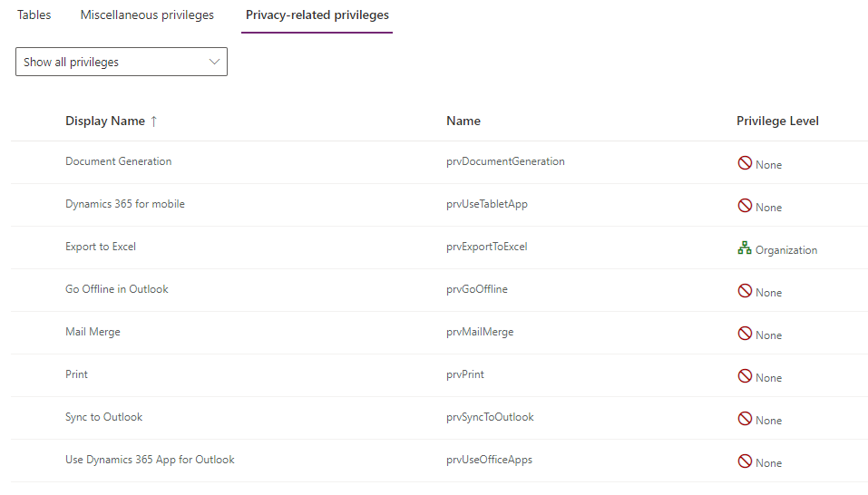Viewport: 868px width, 495px height.
Task: Click the None icon for Go Offline in Outlook
Action: pos(745,292)
